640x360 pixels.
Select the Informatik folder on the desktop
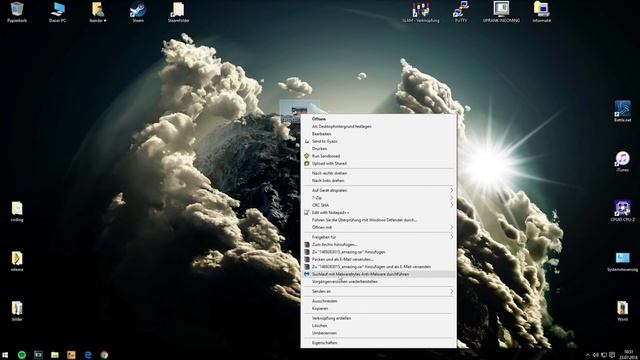(542, 12)
